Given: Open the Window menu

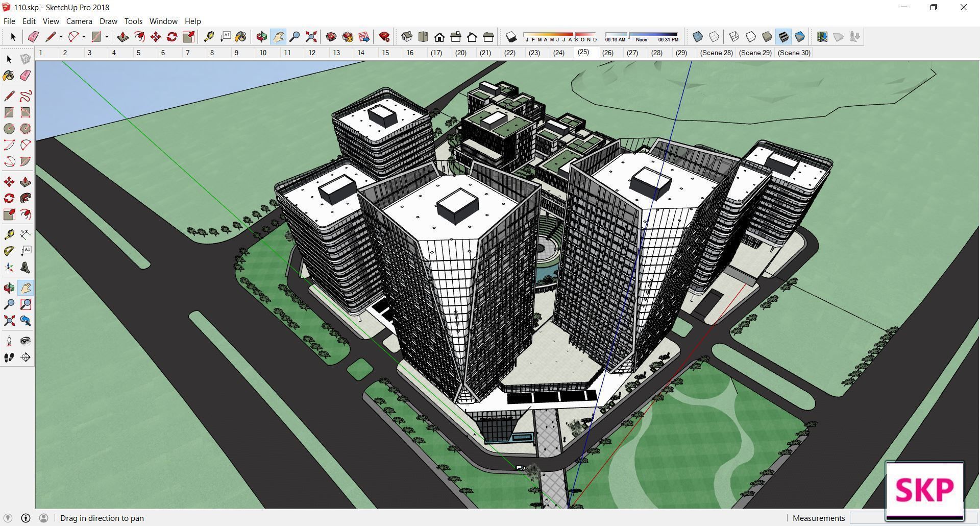Looking at the screenshot, I should coord(163,21).
